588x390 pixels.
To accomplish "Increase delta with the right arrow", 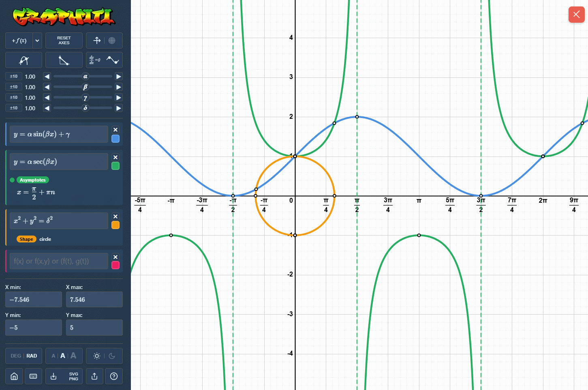I will pyautogui.click(x=119, y=108).
